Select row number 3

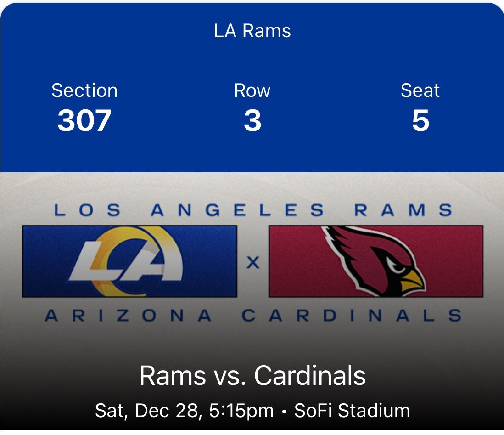[x=252, y=120]
